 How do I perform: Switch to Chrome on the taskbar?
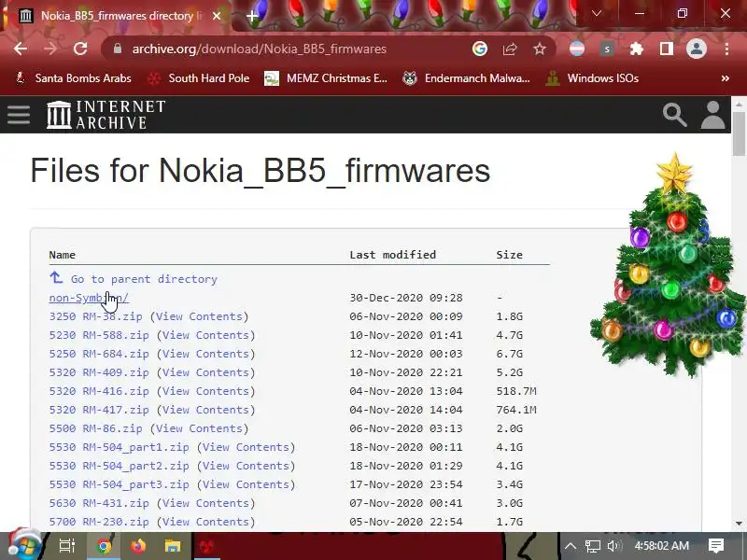coord(104,546)
